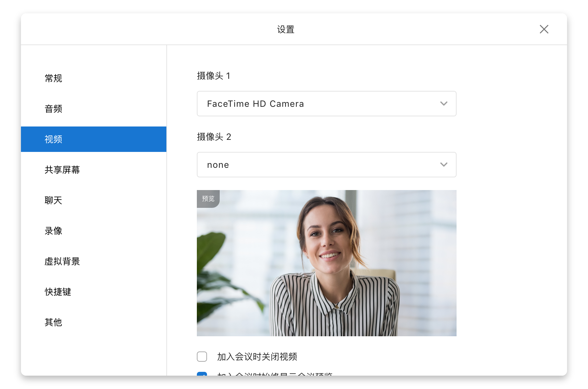This screenshot has height=389, width=588.
Task: Click the 摄像头 1 label
Action: pyautogui.click(x=213, y=76)
